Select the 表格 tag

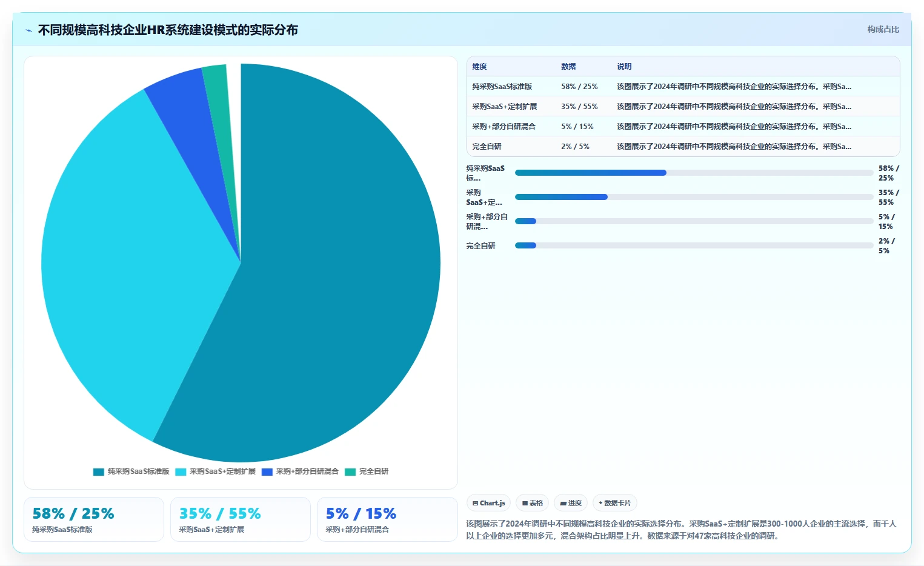(x=533, y=503)
